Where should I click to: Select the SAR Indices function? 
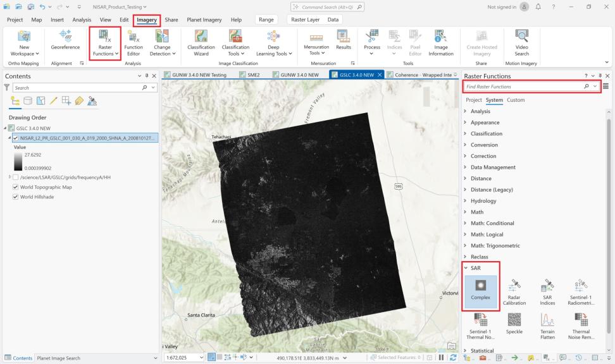click(x=547, y=292)
